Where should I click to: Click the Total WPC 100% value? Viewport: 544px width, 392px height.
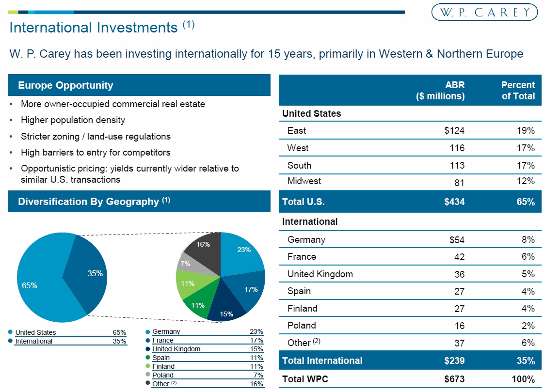[x=523, y=379]
